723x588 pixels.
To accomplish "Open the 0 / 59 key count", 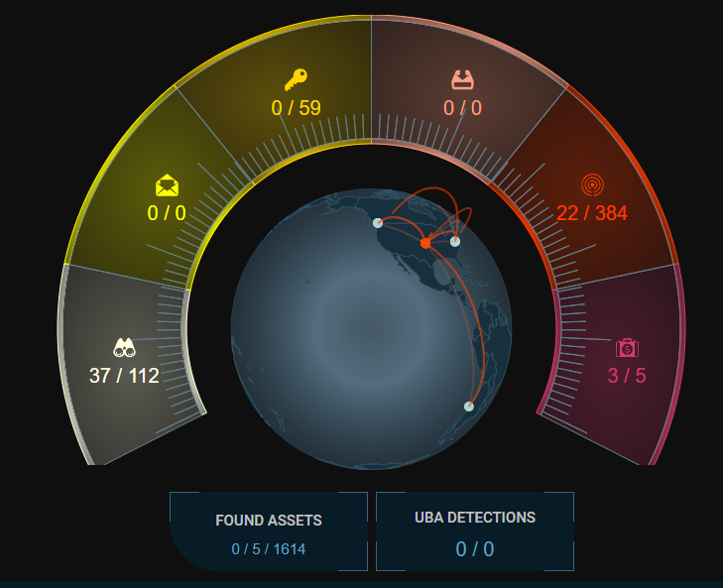I will 297,108.
